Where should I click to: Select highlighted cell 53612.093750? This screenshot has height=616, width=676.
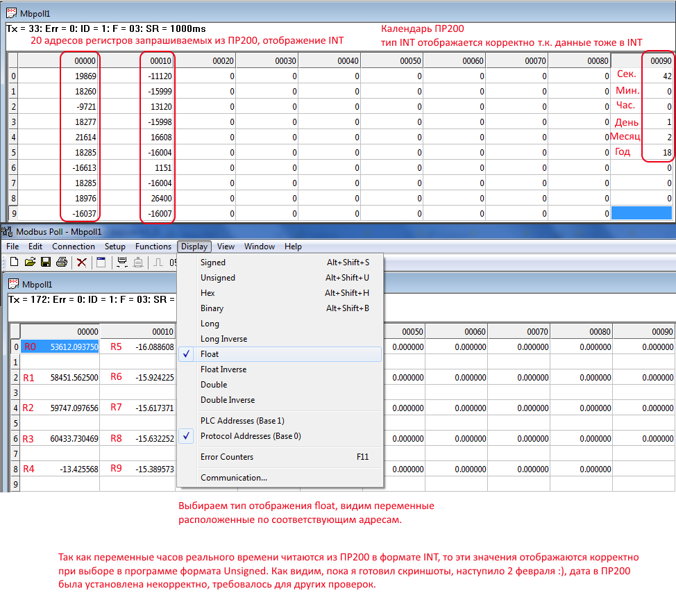pyautogui.click(x=60, y=347)
